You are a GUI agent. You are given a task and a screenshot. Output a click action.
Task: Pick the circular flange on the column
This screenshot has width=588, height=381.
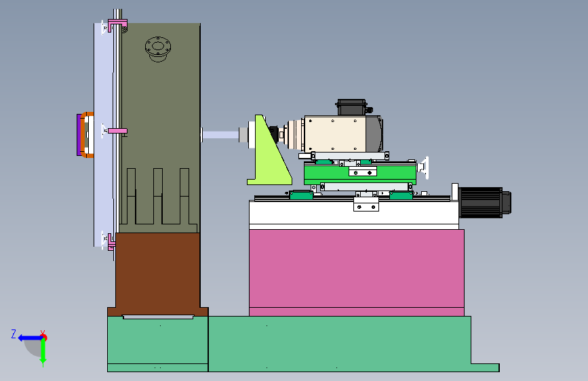158,49
